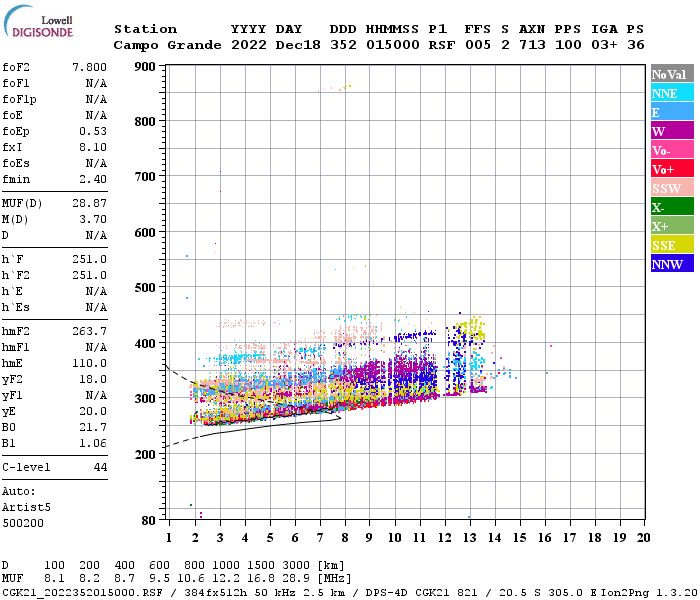Click the 20 MHz x-axis label
This screenshot has height=600, width=700.
(x=643, y=538)
